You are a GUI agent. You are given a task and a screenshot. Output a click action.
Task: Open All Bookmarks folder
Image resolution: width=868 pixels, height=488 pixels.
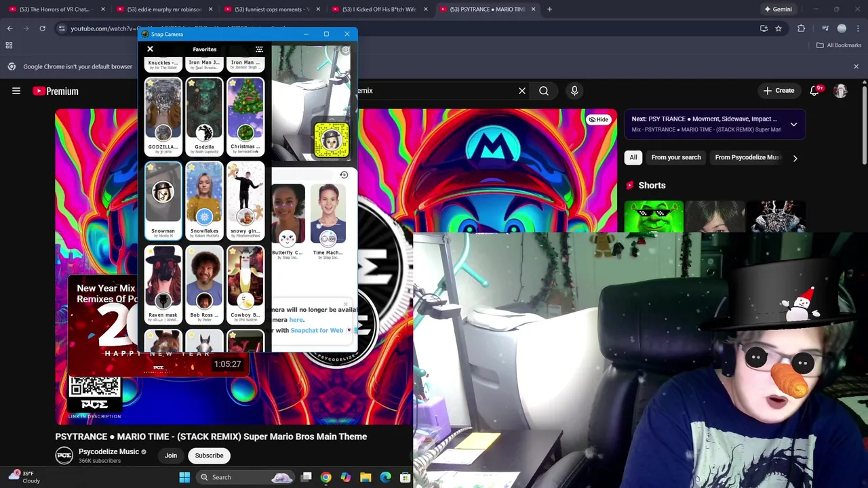click(x=839, y=45)
